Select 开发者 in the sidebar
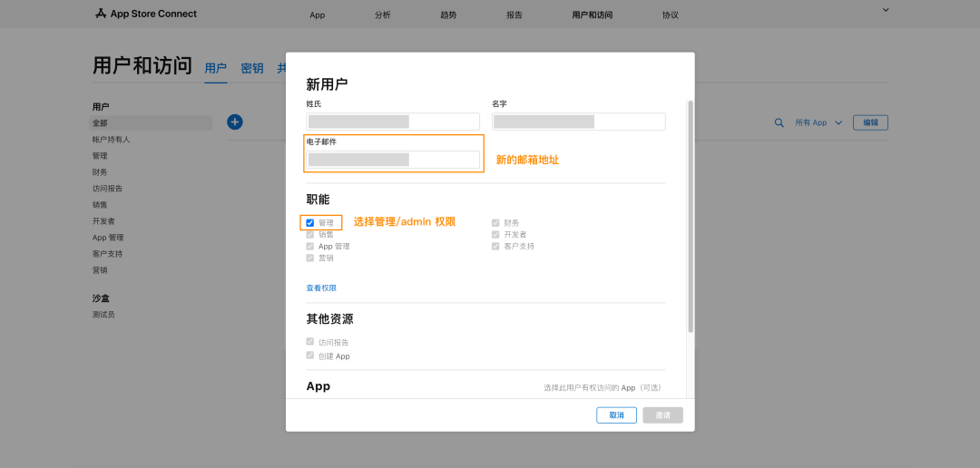980x468 pixels. tap(103, 221)
